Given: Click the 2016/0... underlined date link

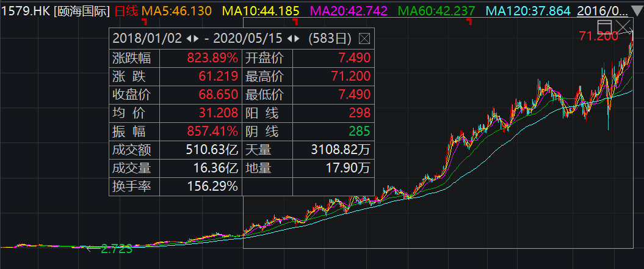Looking at the screenshot, I should click(603, 11).
